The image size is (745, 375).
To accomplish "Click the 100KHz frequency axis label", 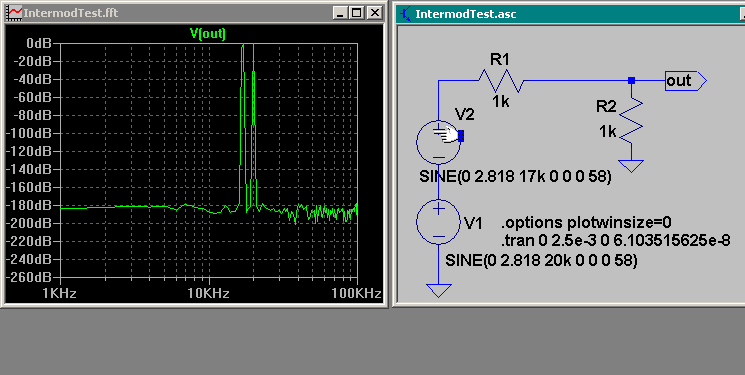I will tap(357, 294).
